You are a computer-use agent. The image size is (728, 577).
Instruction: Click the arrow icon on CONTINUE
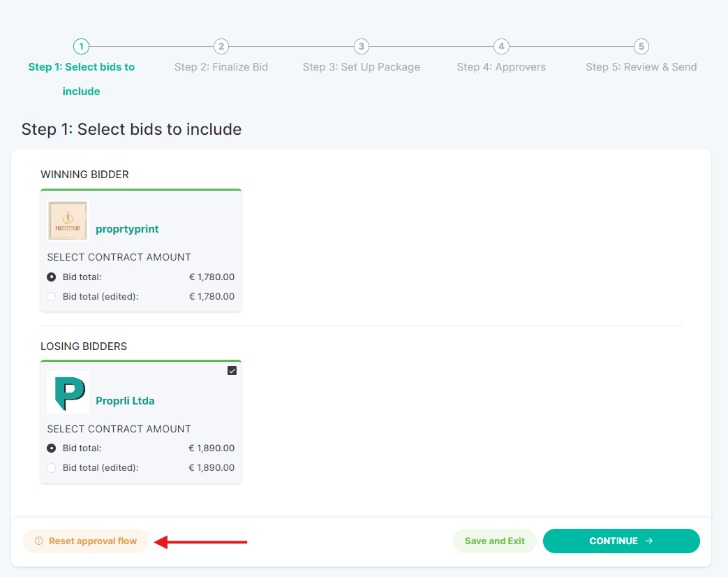tap(649, 541)
